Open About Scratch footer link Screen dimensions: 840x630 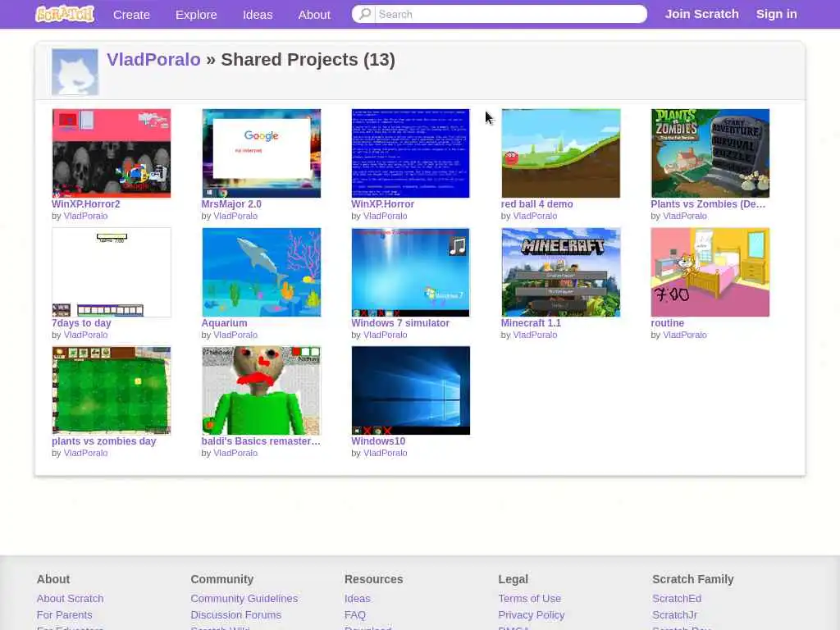[71, 598]
